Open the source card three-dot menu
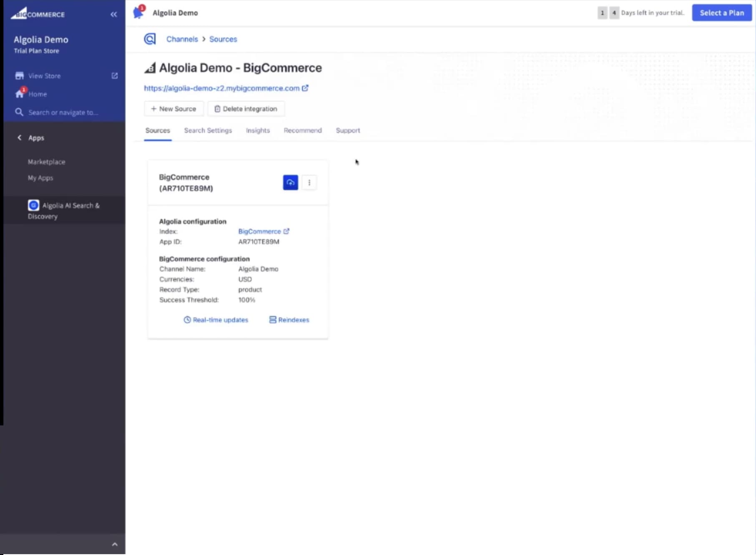 click(x=309, y=182)
